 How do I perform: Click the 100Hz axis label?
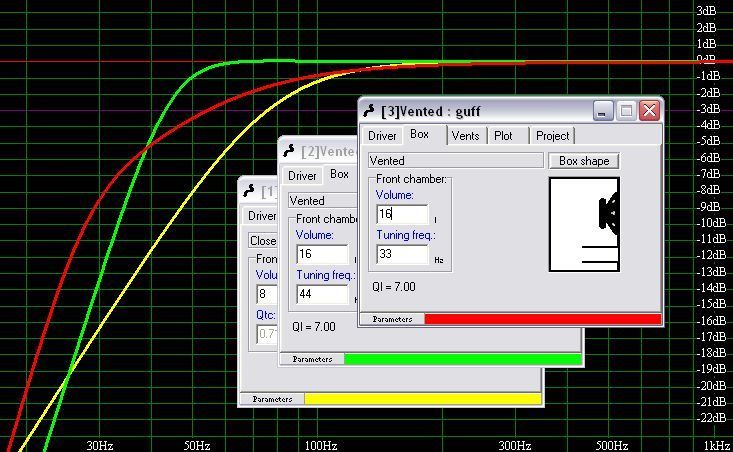(x=321, y=445)
